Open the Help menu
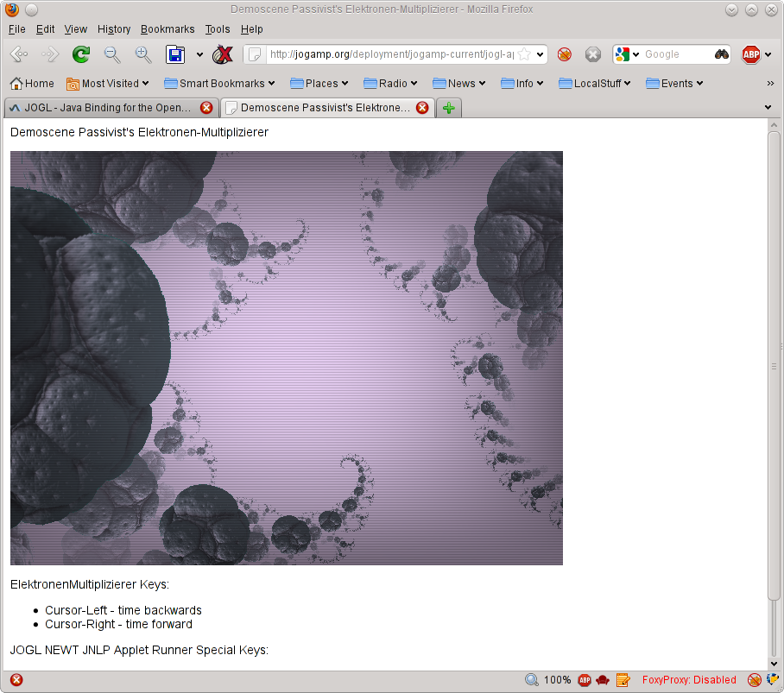 click(251, 29)
